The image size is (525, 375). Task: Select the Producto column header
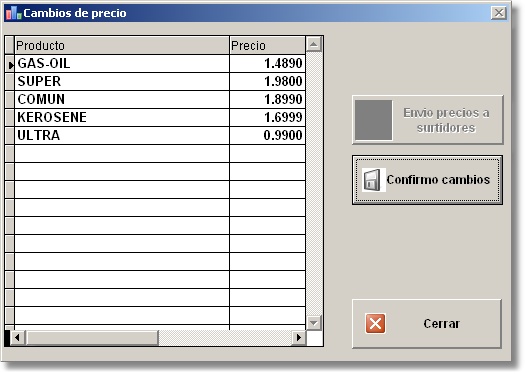[122, 46]
